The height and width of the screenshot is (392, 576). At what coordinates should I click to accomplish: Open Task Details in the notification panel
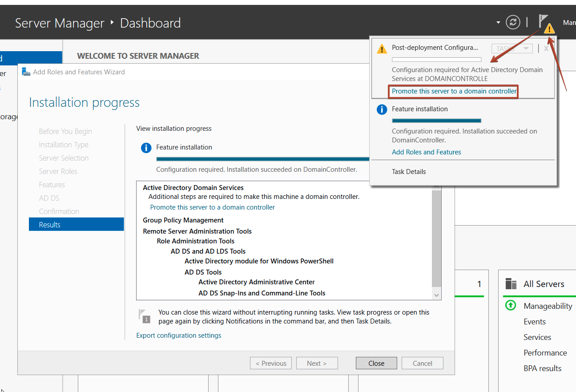409,172
